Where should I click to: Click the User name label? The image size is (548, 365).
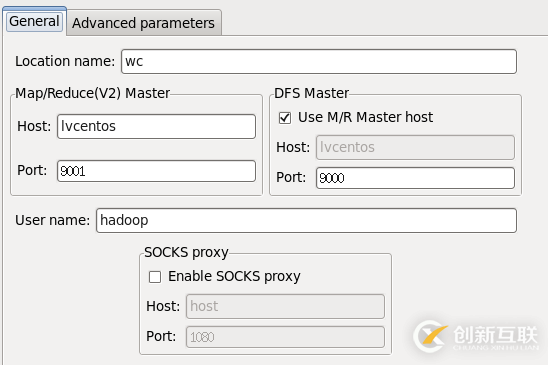[52, 221]
